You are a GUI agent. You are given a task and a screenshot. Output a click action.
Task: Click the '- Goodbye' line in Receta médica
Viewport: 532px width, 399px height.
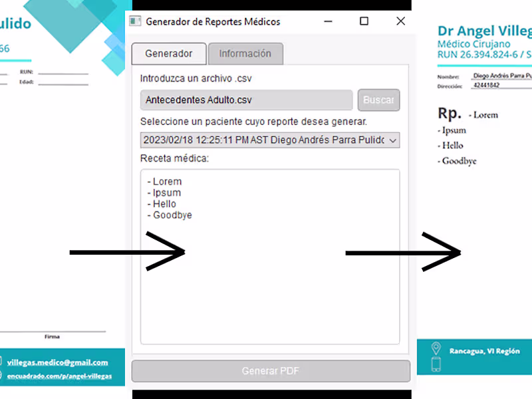click(170, 215)
